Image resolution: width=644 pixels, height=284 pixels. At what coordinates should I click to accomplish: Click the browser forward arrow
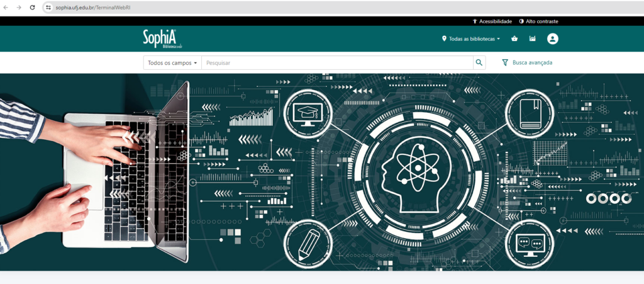point(19,8)
